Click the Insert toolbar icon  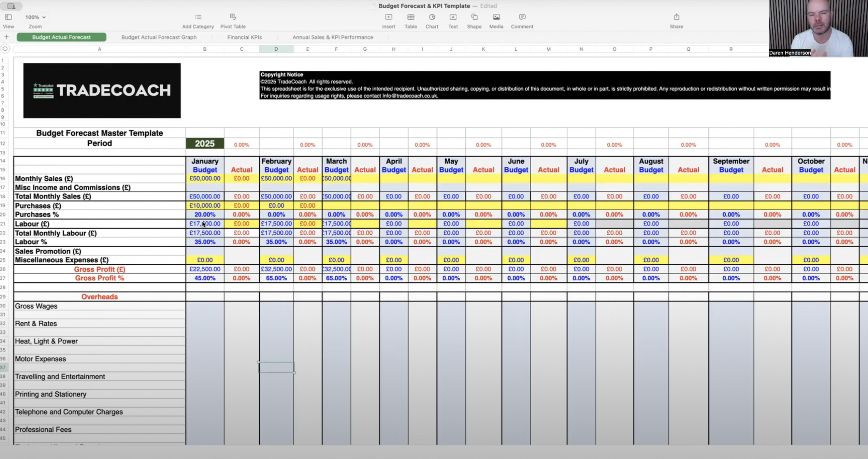click(x=388, y=17)
